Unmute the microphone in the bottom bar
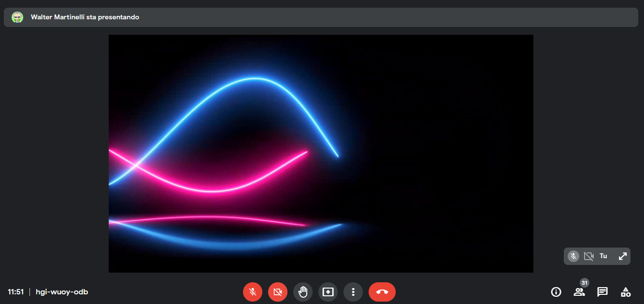644x304 pixels. coord(252,292)
